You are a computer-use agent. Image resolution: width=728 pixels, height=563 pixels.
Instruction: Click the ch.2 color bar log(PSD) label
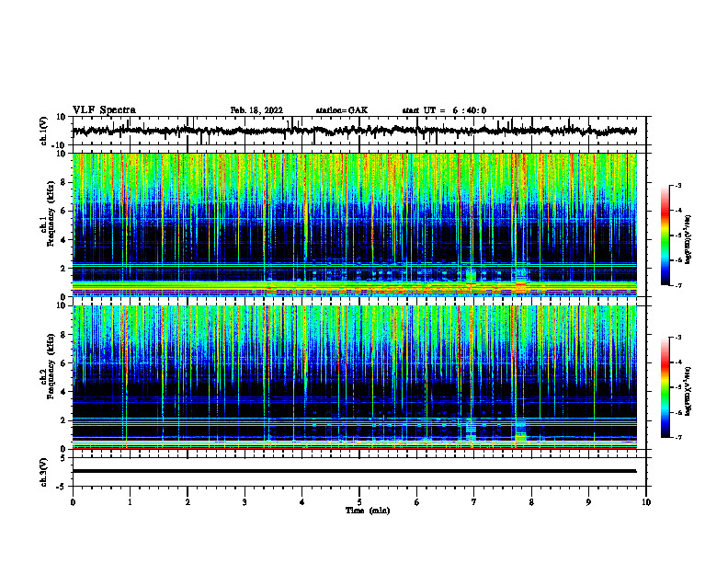click(688, 391)
